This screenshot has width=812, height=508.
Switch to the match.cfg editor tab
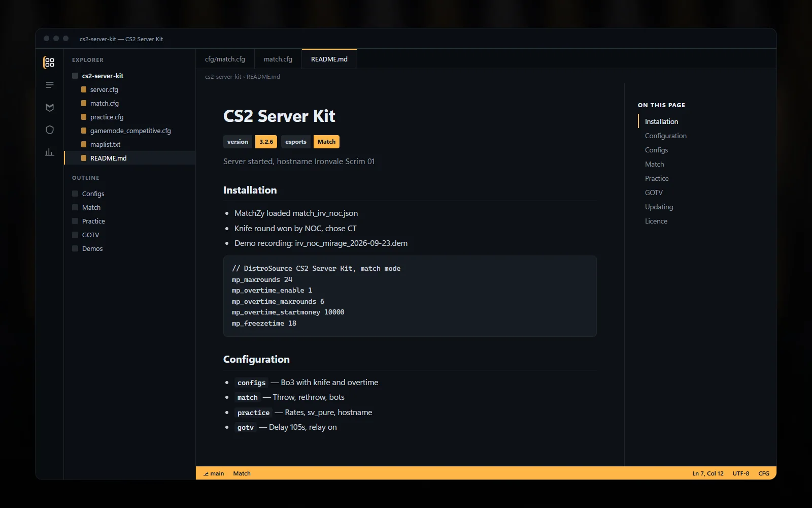click(278, 59)
